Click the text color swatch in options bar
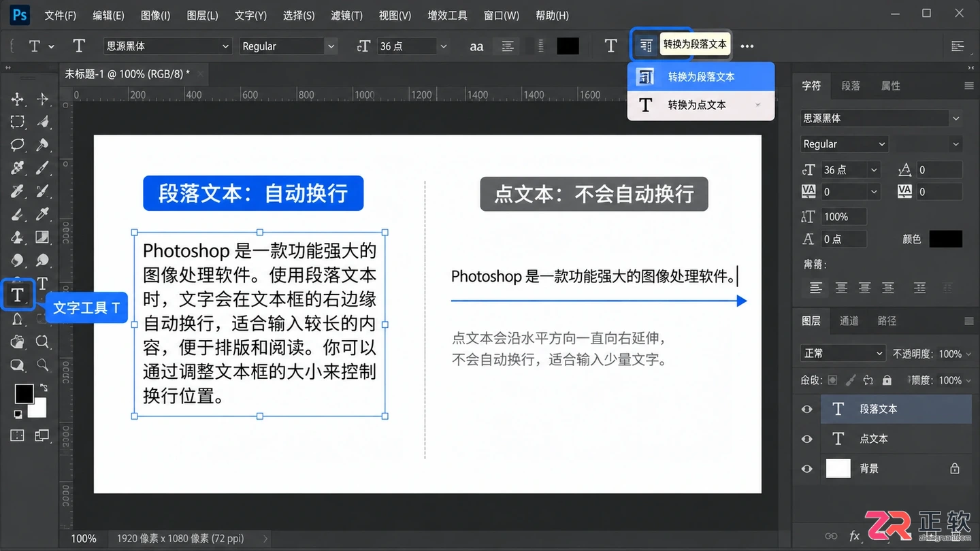This screenshot has width=980, height=551. point(568,46)
